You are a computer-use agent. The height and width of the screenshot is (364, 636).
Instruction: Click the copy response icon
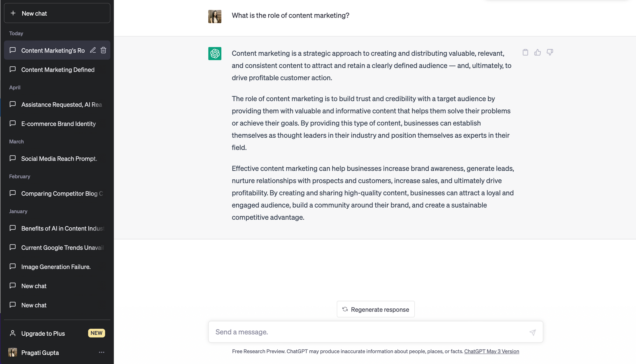[525, 52]
